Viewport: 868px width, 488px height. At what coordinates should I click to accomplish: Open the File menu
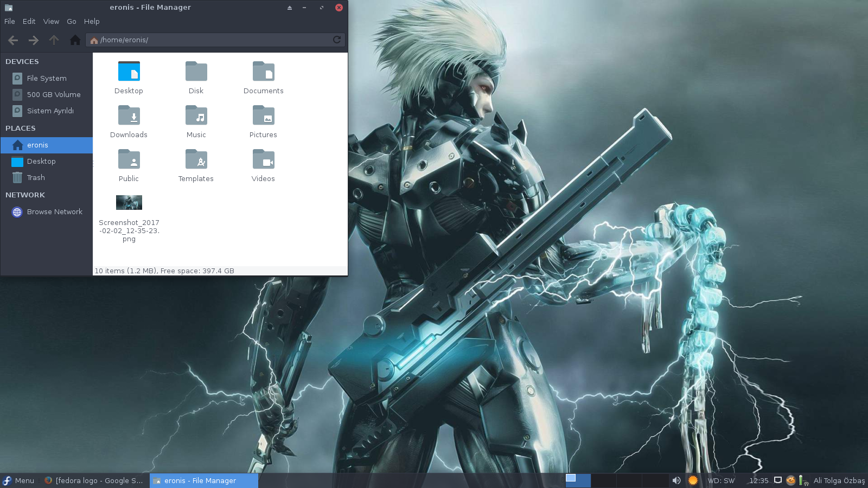[10, 21]
